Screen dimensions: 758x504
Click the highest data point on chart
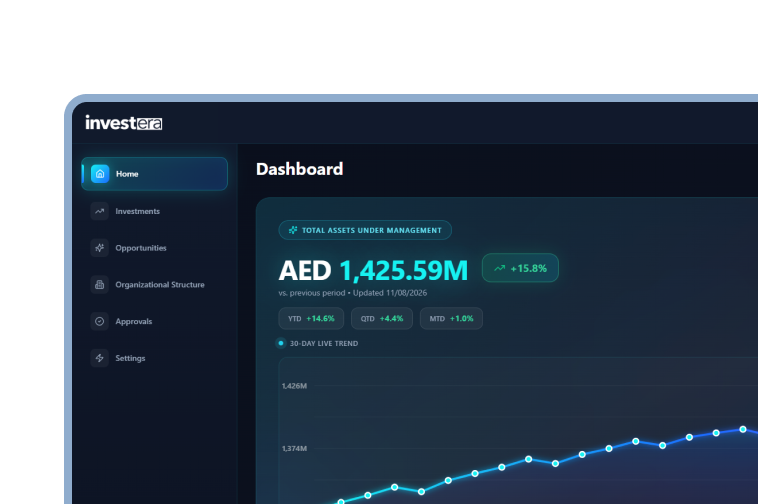tap(743, 429)
